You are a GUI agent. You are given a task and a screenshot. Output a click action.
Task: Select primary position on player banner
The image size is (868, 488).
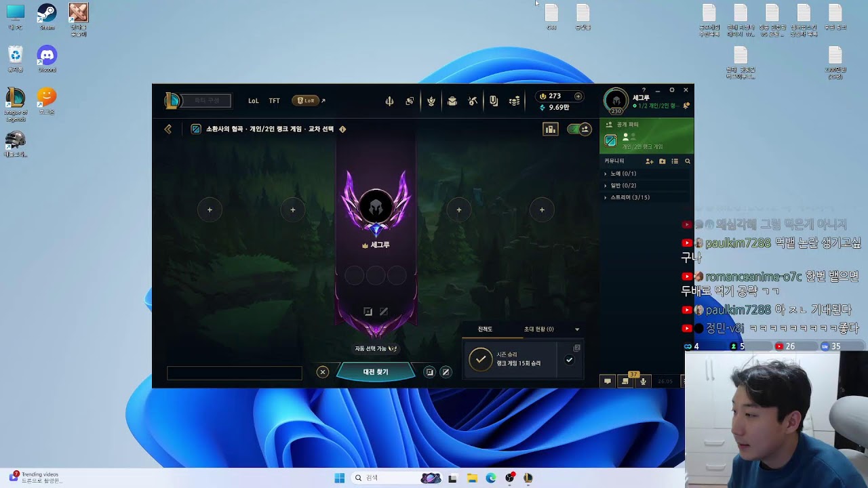point(368,312)
